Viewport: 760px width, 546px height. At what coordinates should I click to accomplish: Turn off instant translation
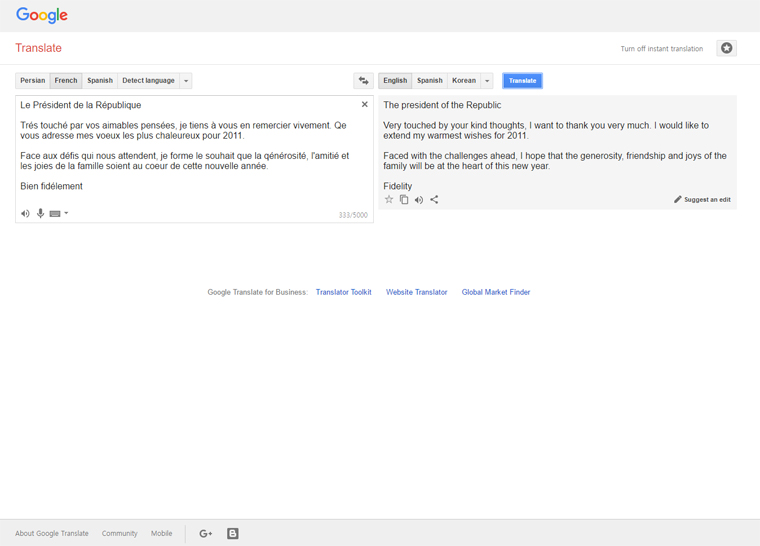661,49
